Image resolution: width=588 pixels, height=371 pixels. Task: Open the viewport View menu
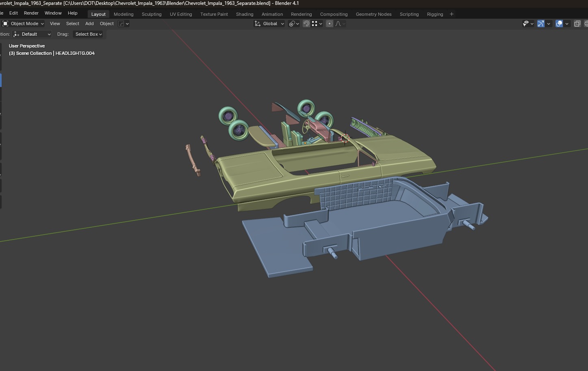pyautogui.click(x=55, y=24)
